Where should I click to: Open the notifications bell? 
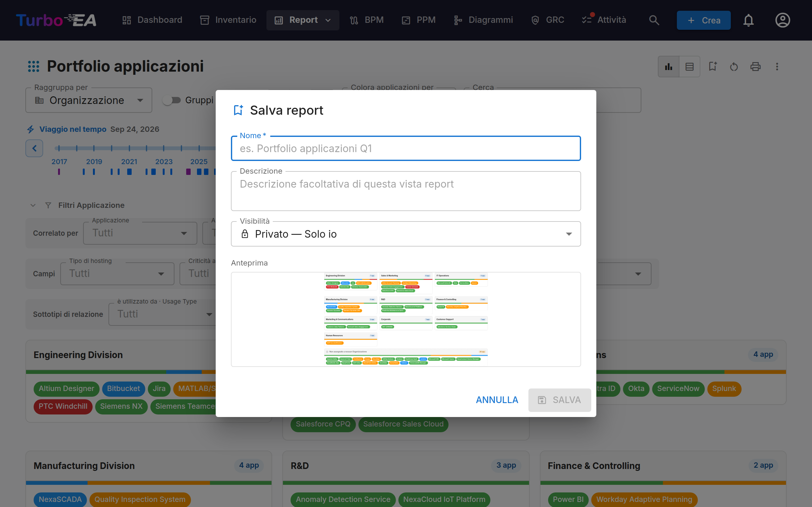pos(748,20)
